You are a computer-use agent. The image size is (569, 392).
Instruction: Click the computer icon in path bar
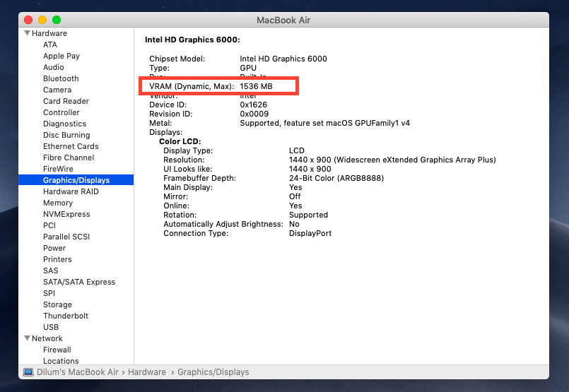pyautogui.click(x=28, y=372)
